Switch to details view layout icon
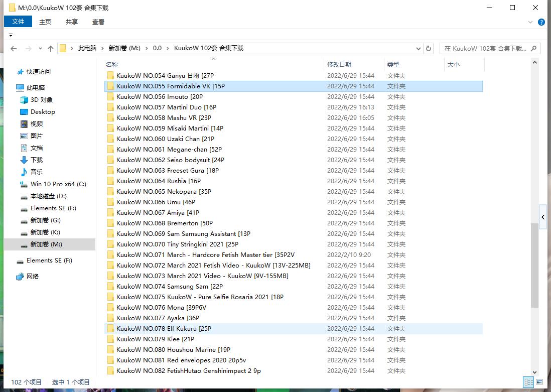The width and height of the screenshot is (551, 392). (x=528, y=382)
